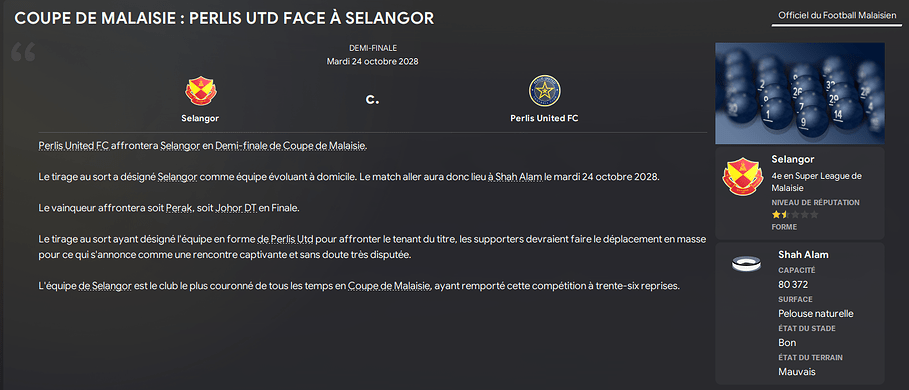Open the Shah Alam link in article text
Screen dimensions: 909x390
pyautogui.click(x=515, y=177)
